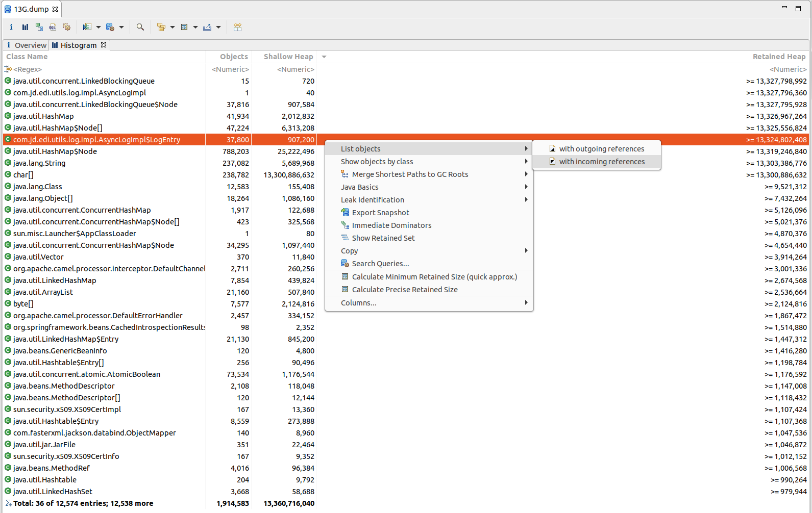The width and height of the screenshot is (812, 513).
Task: Select Calculate Precise Retained Size
Action: coord(429,289)
